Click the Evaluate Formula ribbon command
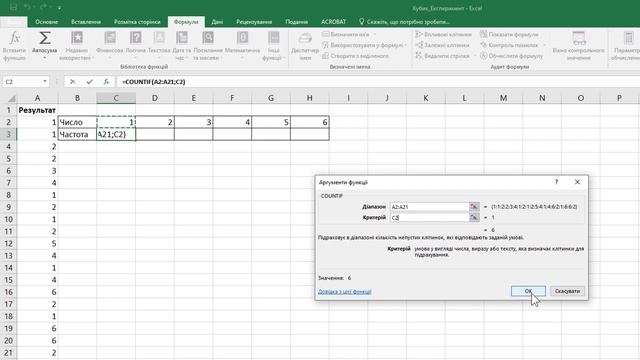This screenshot has height=360, width=640. [512, 56]
